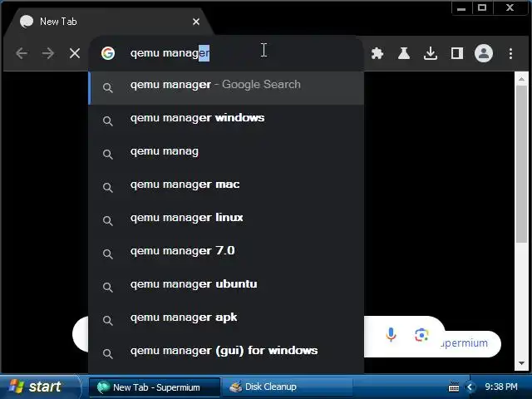Choose 'qemu manager 7.0' suggestion
The width and height of the screenshot is (532, 399).
click(226, 254)
